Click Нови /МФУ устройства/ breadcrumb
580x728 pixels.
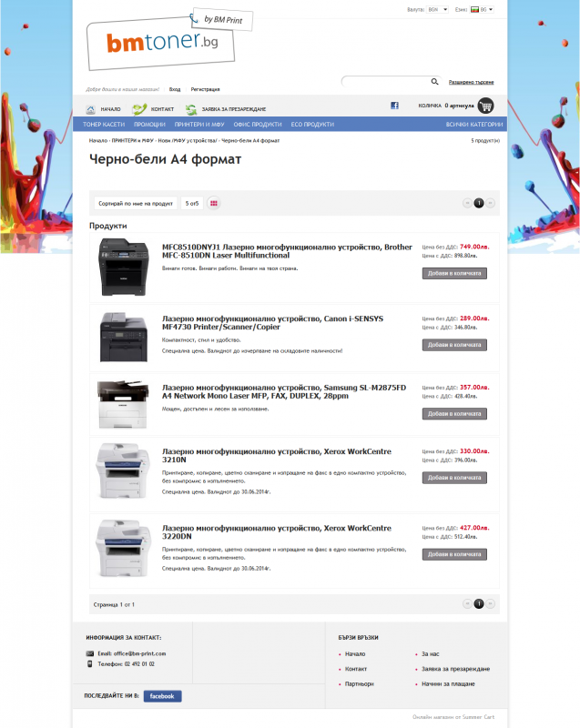188,141
